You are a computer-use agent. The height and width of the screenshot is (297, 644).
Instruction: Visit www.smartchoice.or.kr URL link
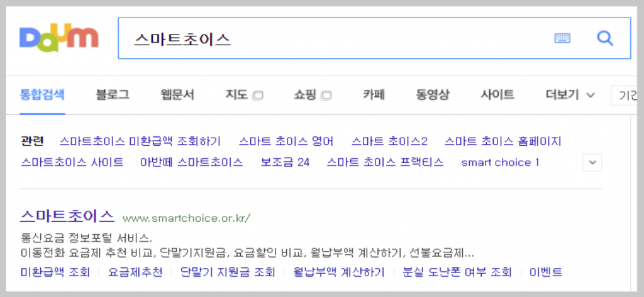pyautogui.click(x=186, y=219)
